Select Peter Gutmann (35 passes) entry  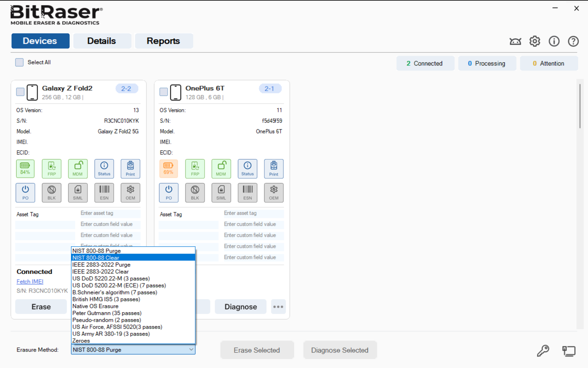133,313
